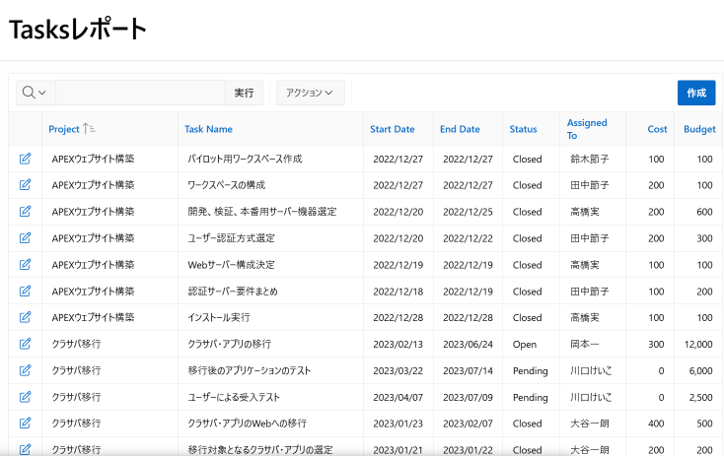Click end date 2023/06/24

tap(468, 344)
